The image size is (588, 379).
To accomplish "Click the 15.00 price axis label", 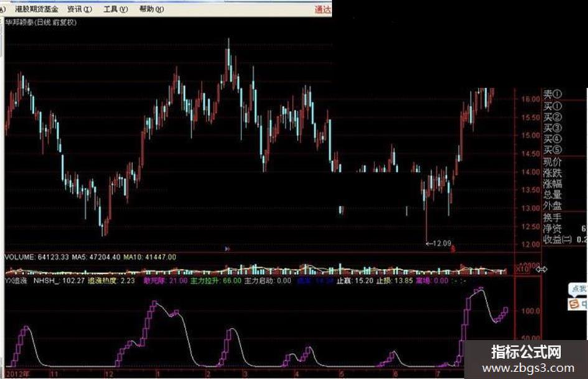I will click(x=530, y=136).
